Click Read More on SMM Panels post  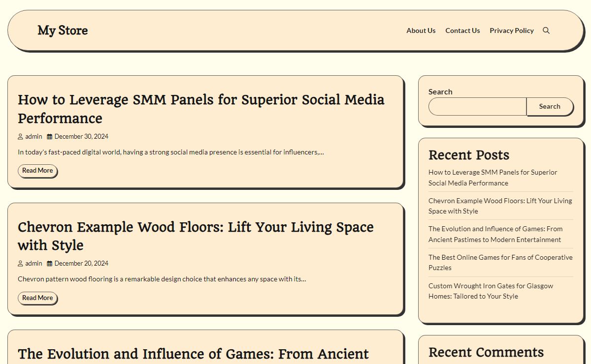pos(37,171)
